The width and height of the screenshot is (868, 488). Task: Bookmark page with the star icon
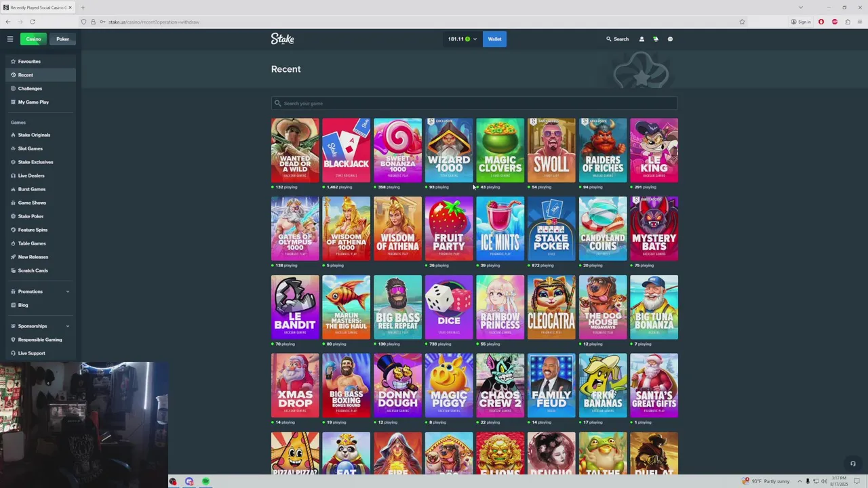point(742,22)
